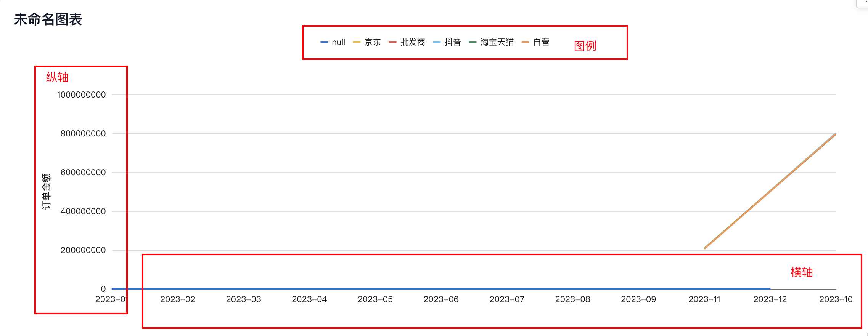
Task: Click the red 图例 annotation label
Action: (x=585, y=46)
